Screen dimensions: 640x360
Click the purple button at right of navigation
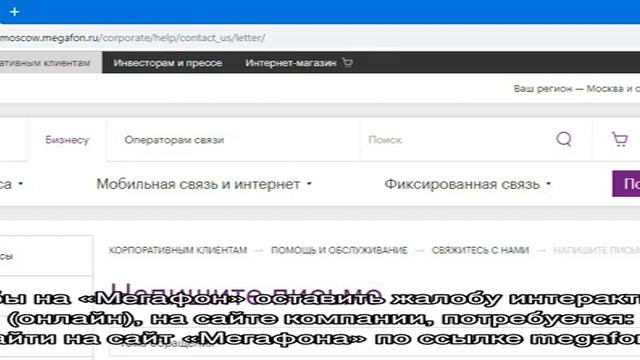pyautogui.click(x=626, y=184)
